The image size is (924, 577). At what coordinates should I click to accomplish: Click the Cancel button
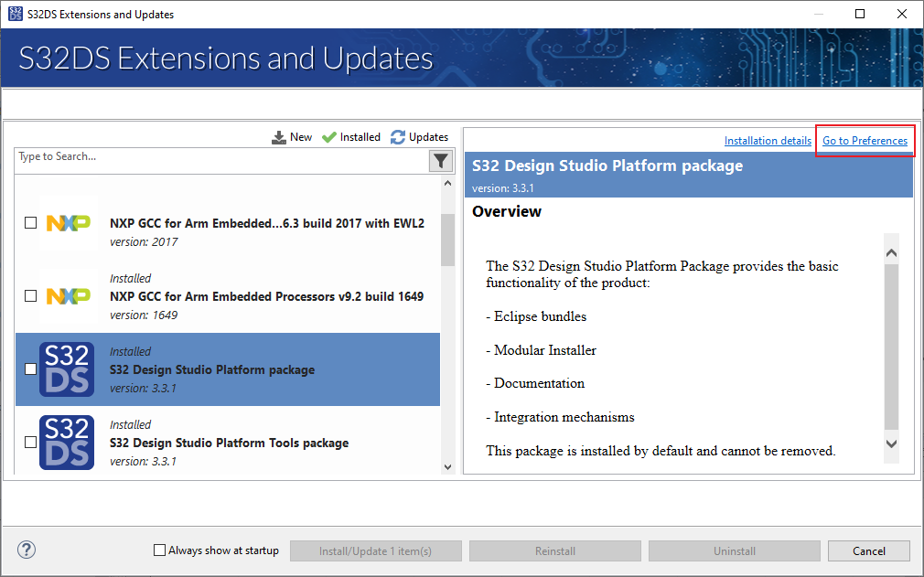click(868, 550)
